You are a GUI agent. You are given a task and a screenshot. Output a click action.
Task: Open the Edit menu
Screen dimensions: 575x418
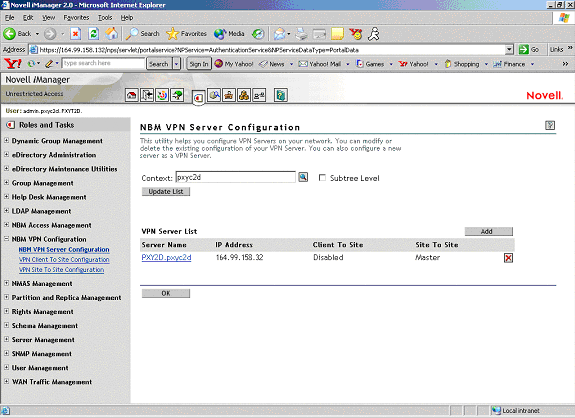coord(28,18)
